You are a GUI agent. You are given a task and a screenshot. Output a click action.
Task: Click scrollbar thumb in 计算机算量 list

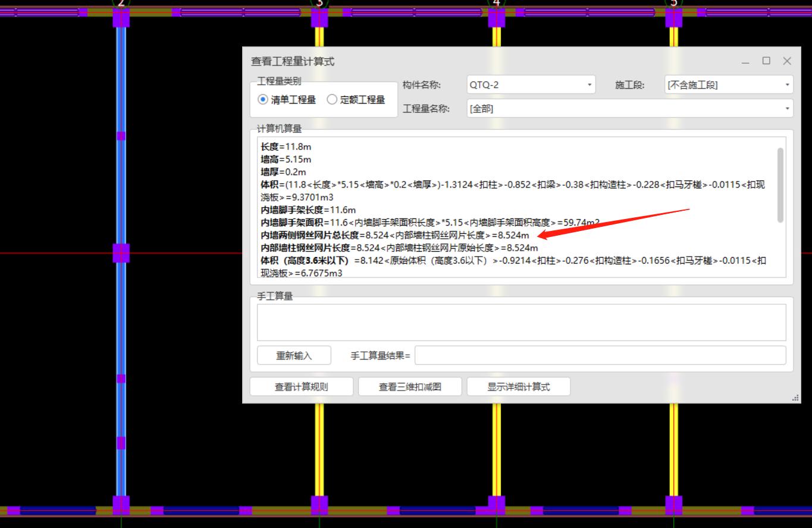[x=780, y=185]
